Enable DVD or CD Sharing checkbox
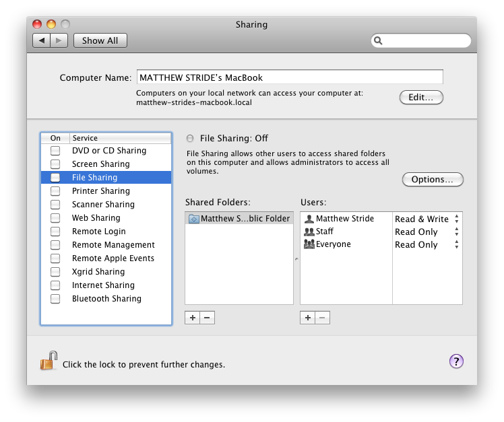 55,151
